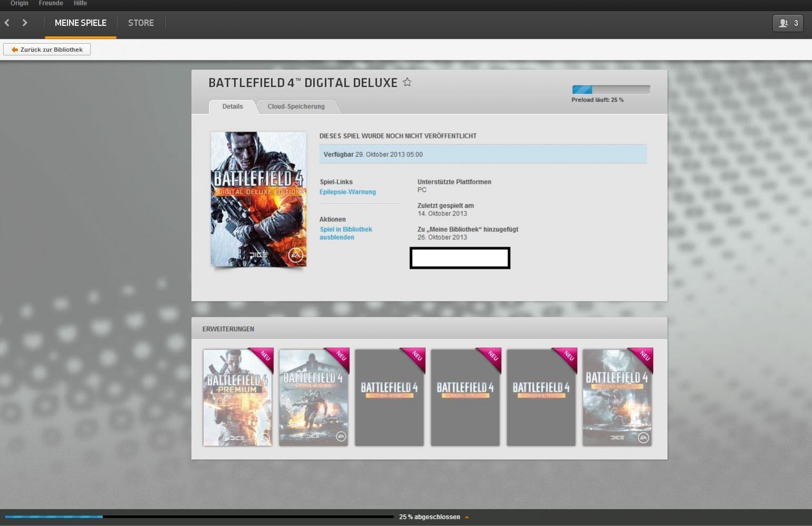The image size is (812, 526).
Task: Click 'Unterstützte Plattformen' label
Action: coord(454,182)
